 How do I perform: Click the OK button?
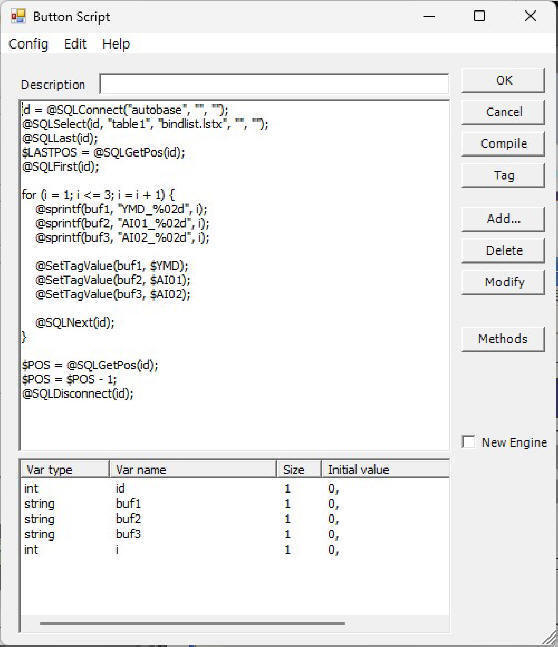[x=503, y=80]
